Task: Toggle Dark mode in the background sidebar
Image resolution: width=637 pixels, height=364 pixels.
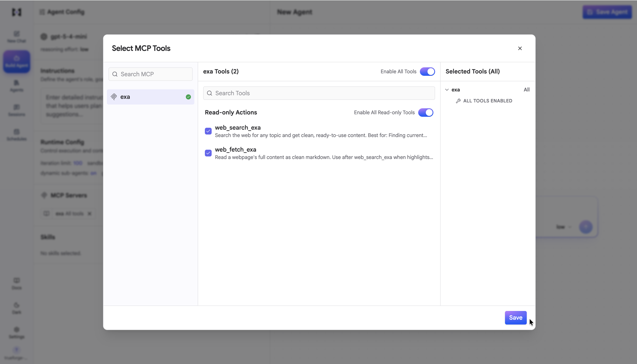Action: click(16, 308)
